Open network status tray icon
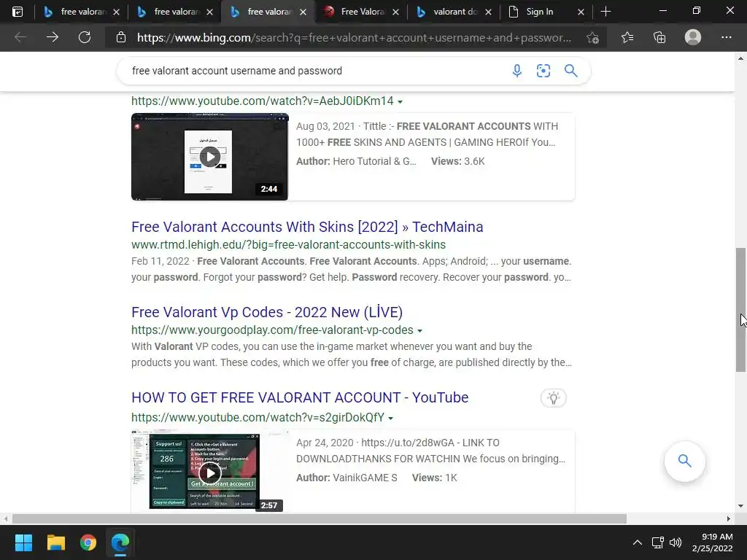Image resolution: width=747 pixels, height=560 pixels. tap(658, 542)
